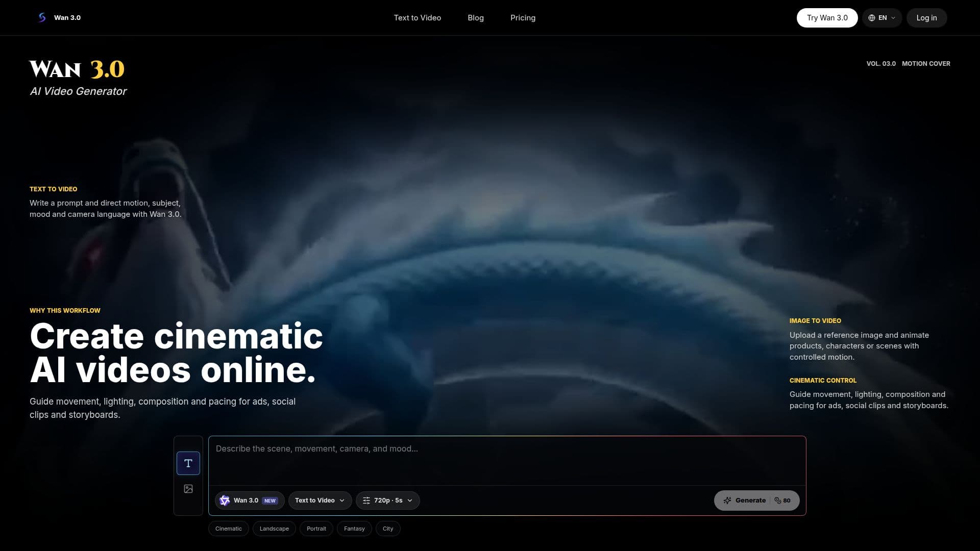
Task: Open the Pricing page
Action: click(x=523, y=18)
